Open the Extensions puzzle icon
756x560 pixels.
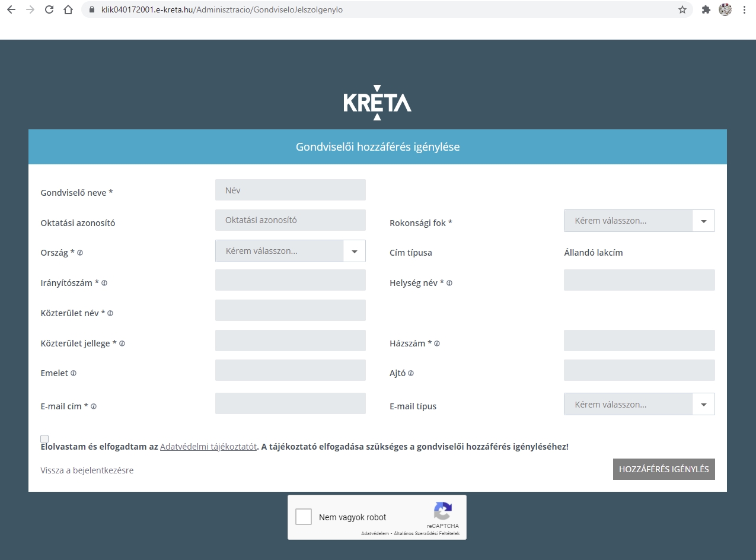(706, 9)
